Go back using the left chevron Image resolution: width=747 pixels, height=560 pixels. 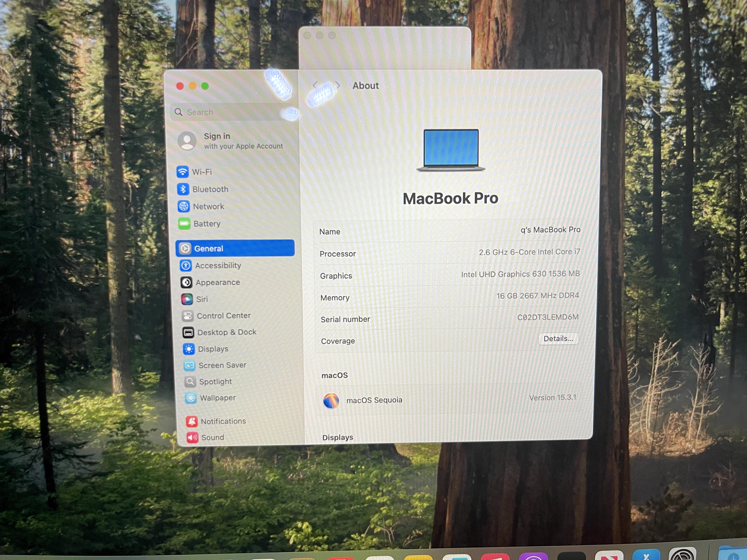click(315, 85)
